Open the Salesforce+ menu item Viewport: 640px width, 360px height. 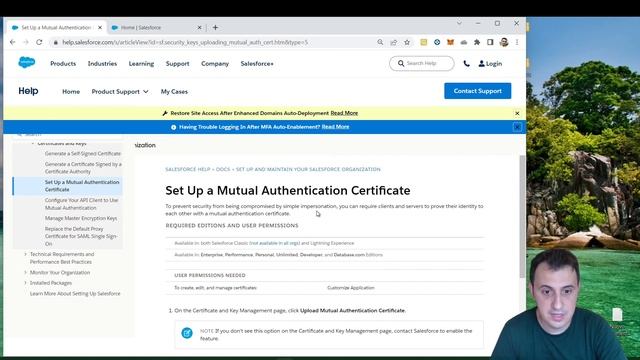click(257, 64)
